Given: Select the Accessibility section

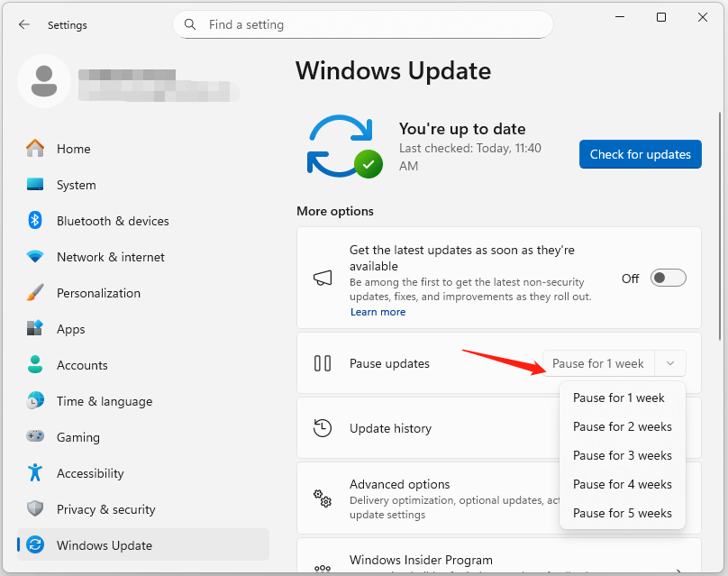Looking at the screenshot, I should (x=90, y=473).
